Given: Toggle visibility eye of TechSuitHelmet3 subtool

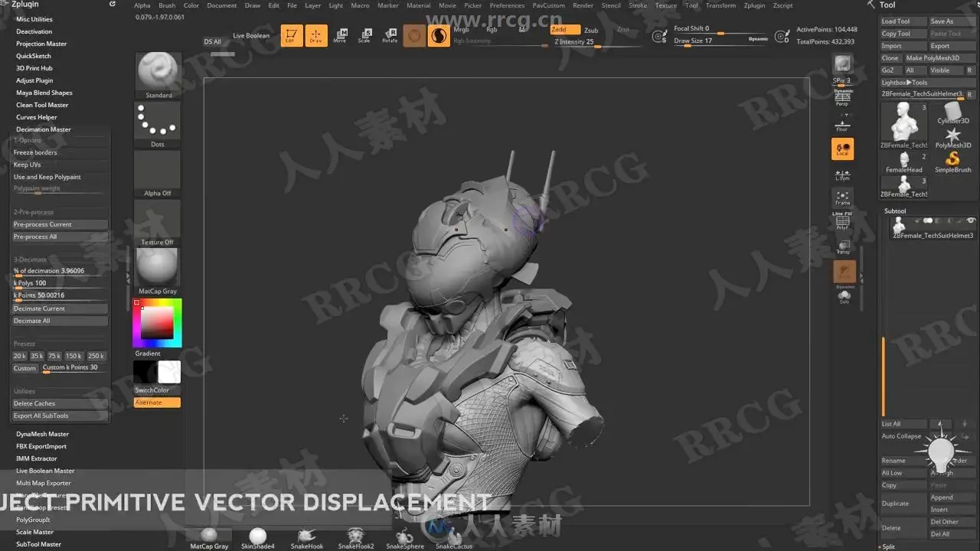Looking at the screenshot, I should point(971,220).
